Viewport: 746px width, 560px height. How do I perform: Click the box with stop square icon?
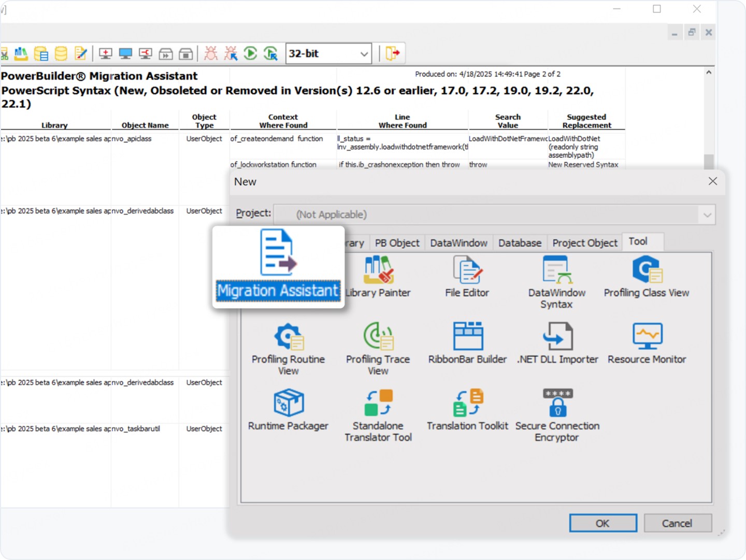click(x=185, y=53)
